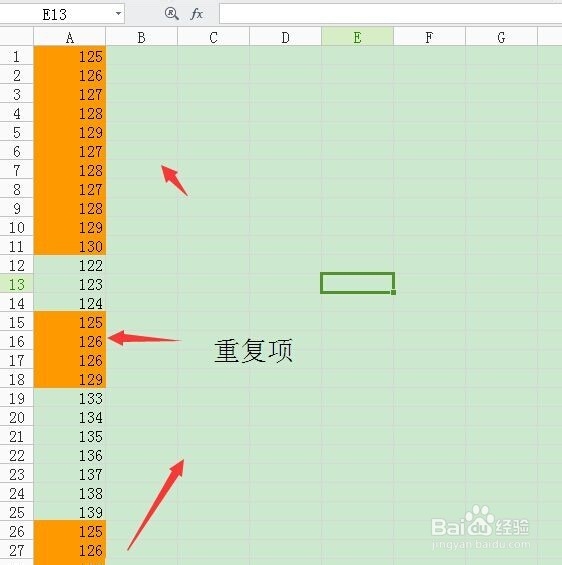The height and width of the screenshot is (565, 562).
Task: Select row 8 header
Action: [x=17, y=189]
